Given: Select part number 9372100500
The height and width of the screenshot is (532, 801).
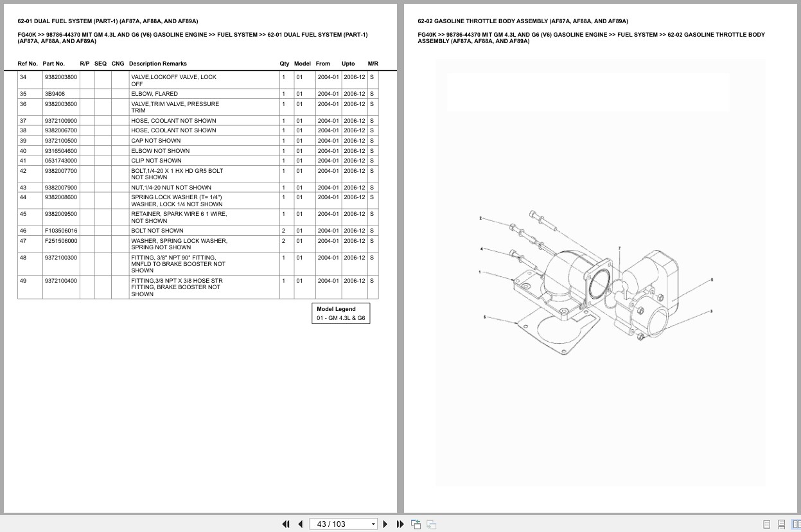Looking at the screenshot, I should coord(61,141).
